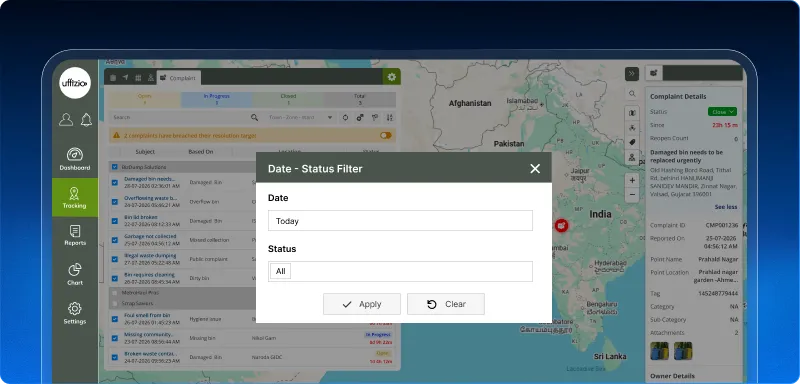Open Tracking in sidebar

pos(74,197)
